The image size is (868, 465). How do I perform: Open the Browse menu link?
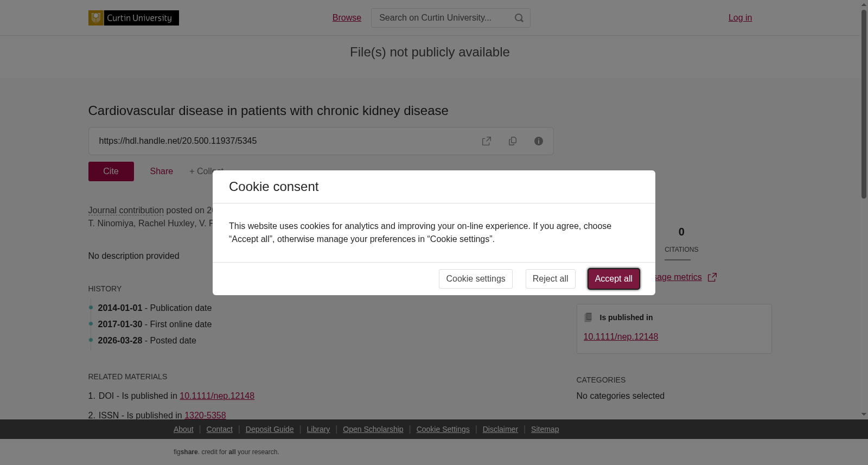347,18
